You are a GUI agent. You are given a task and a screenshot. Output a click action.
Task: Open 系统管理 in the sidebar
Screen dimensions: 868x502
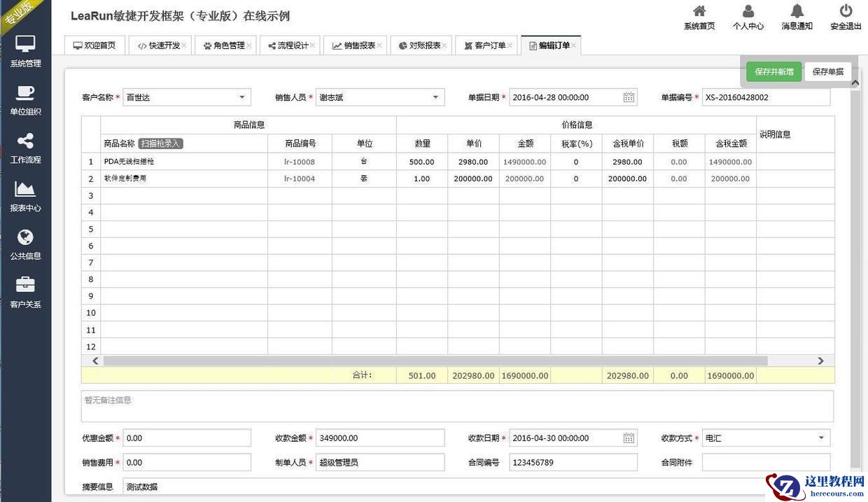pos(25,50)
